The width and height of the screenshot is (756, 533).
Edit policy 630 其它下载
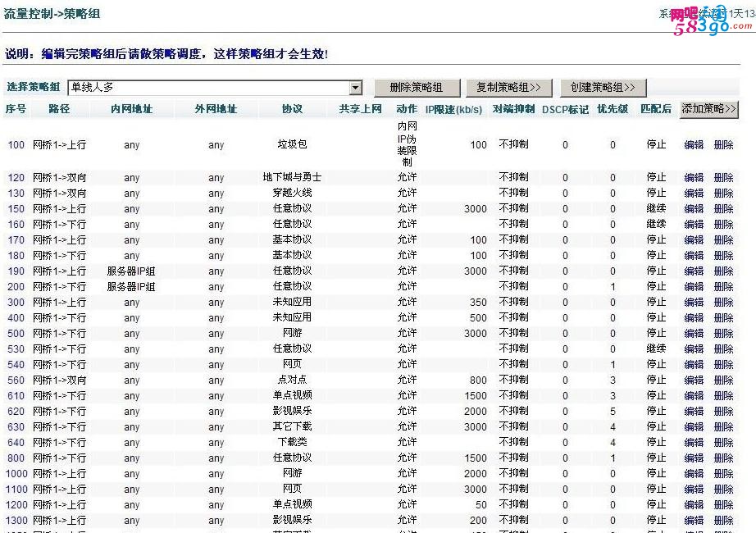coord(694,427)
